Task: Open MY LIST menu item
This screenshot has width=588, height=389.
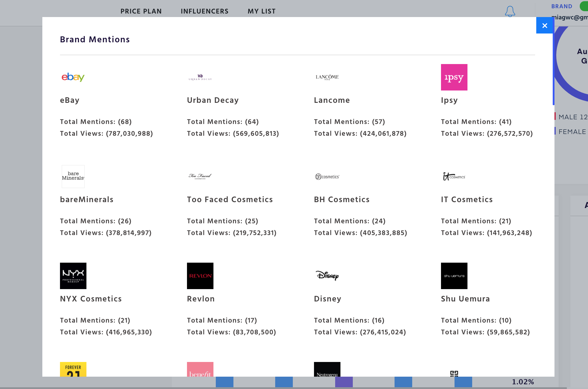Action: coord(261,11)
